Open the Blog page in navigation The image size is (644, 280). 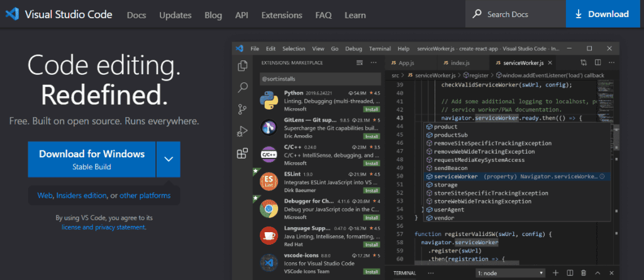pyautogui.click(x=213, y=15)
